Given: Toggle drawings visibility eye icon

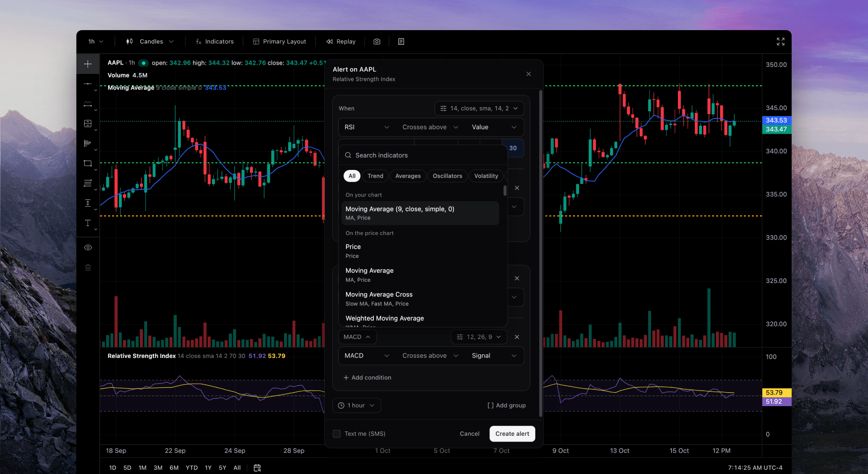Looking at the screenshot, I should pos(88,247).
